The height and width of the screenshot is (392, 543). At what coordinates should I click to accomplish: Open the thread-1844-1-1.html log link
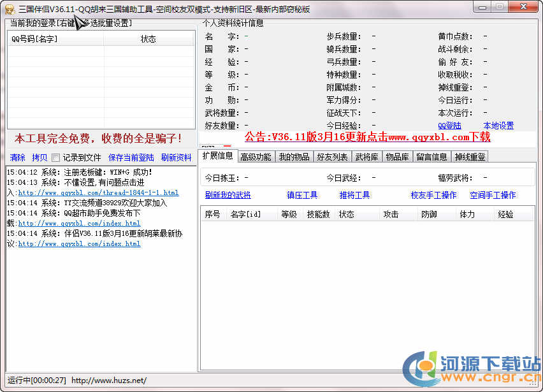pyautogui.click(x=98, y=192)
